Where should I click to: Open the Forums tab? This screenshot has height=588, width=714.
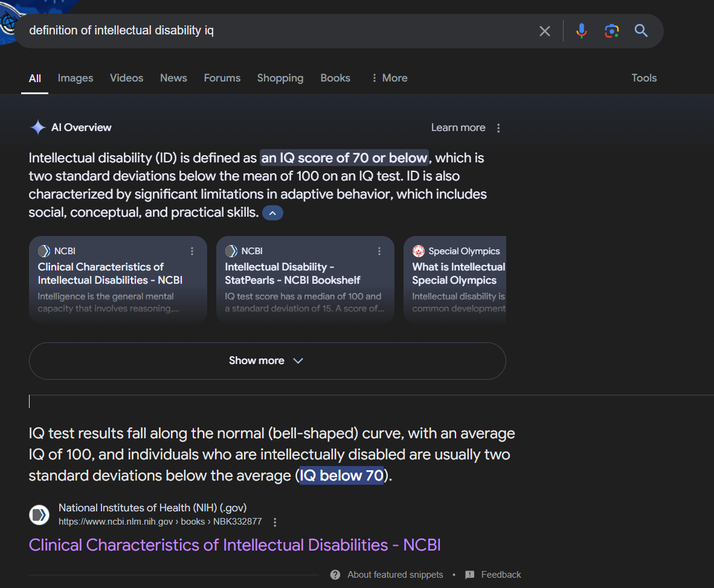click(222, 78)
